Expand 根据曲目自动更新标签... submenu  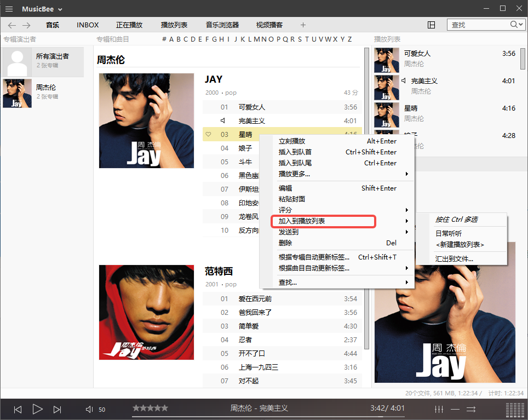coord(337,268)
